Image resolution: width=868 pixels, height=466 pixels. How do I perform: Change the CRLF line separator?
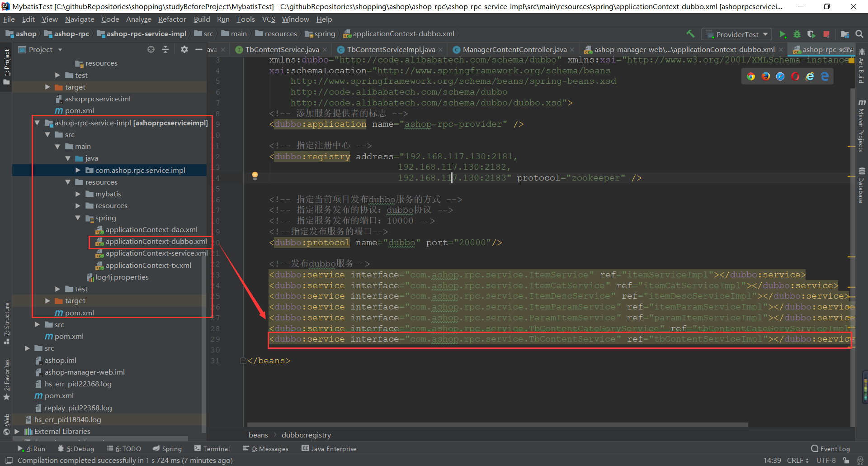point(798,461)
